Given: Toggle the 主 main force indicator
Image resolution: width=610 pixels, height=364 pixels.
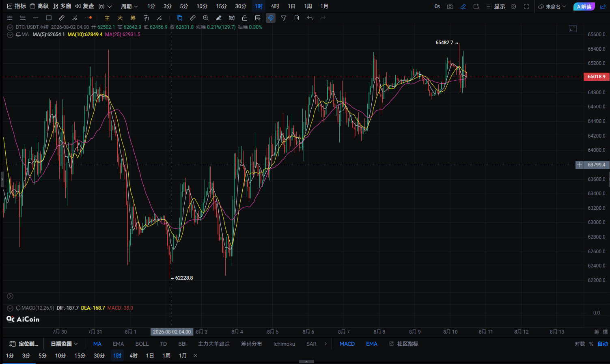Looking at the screenshot, I should click(107, 18).
